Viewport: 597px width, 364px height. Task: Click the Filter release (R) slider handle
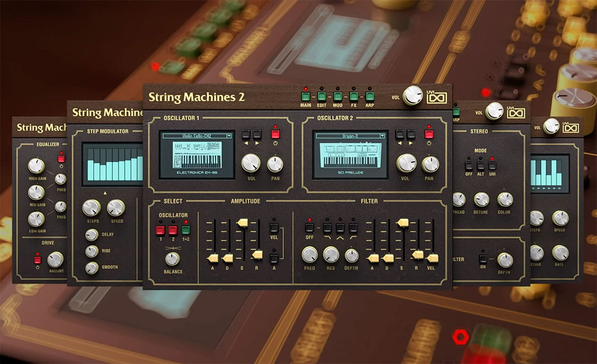click(x=418, y=255)
